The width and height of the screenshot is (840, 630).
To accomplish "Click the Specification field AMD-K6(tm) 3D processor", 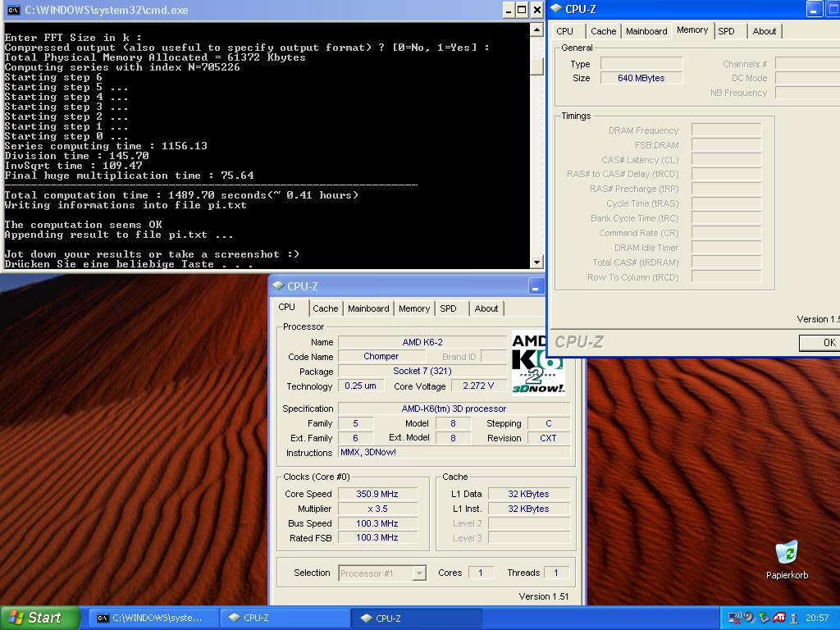I will 454,409.
